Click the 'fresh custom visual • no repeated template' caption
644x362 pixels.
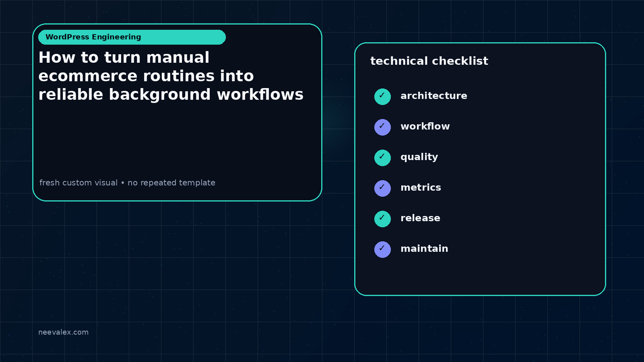(127, 183)
